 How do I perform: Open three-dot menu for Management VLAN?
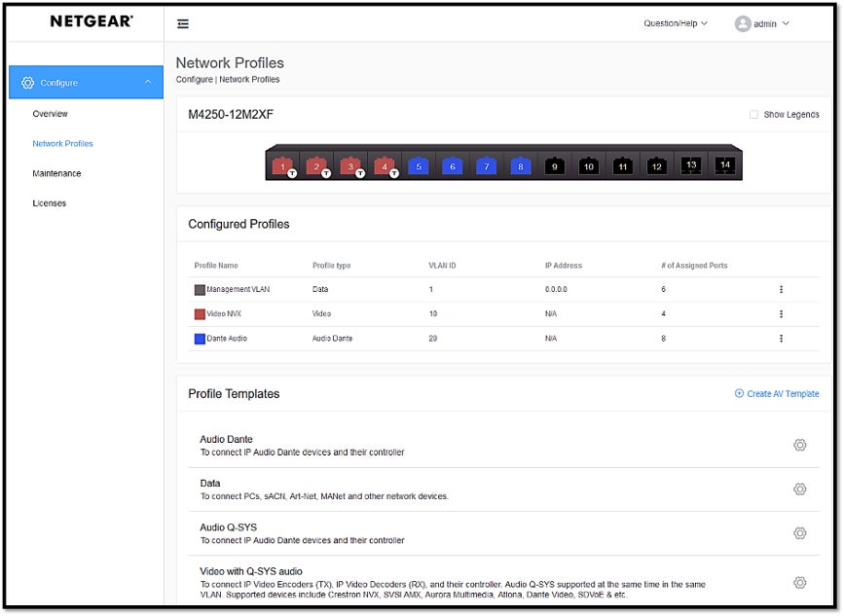point(781,289)
